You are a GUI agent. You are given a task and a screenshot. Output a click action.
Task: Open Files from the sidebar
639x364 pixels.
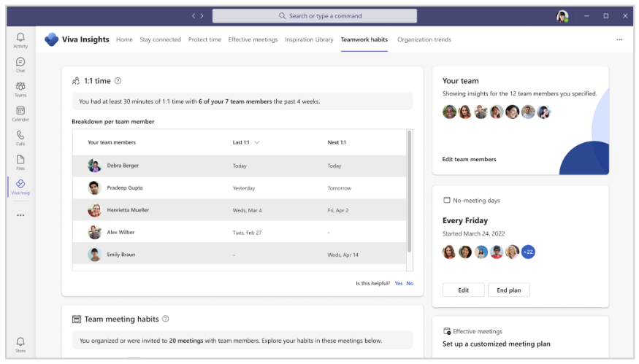click(x=20, y=163)
